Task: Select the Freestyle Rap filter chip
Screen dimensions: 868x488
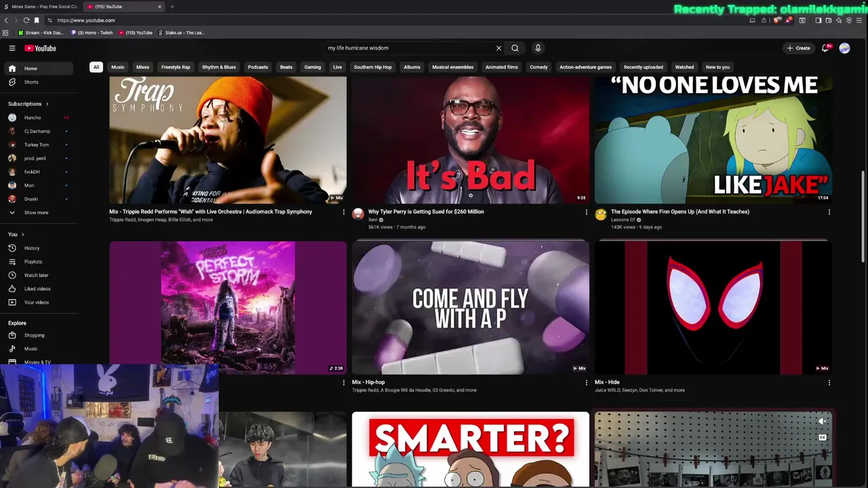Action: click(176, 67)
